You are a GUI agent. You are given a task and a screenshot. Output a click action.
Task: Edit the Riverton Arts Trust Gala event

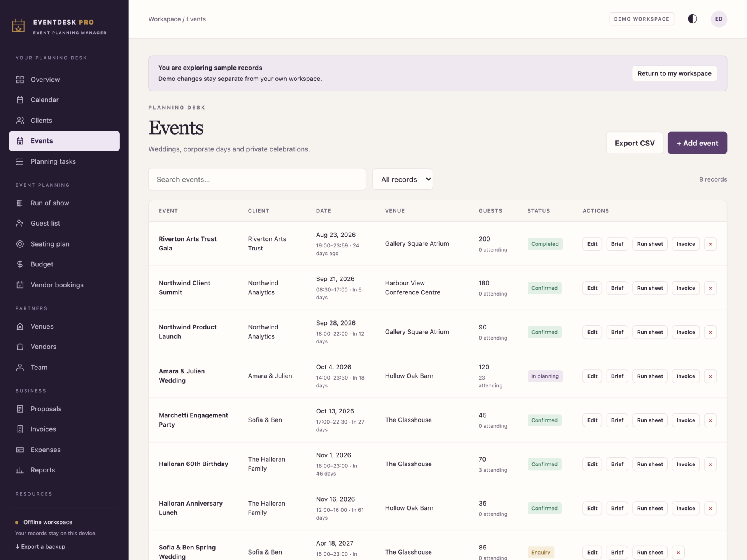(x=592, y=244)
